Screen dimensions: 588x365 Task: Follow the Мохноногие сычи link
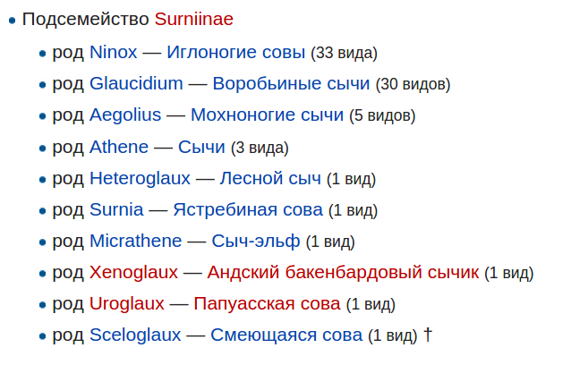[x=267, y=115]
